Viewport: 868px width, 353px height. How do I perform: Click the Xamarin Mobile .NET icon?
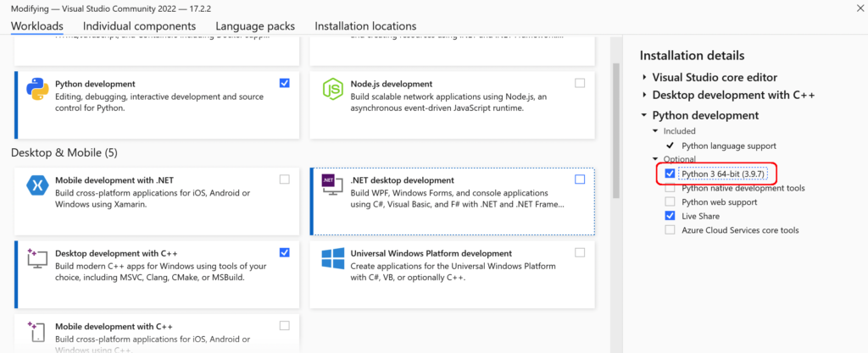click(37, 185)
